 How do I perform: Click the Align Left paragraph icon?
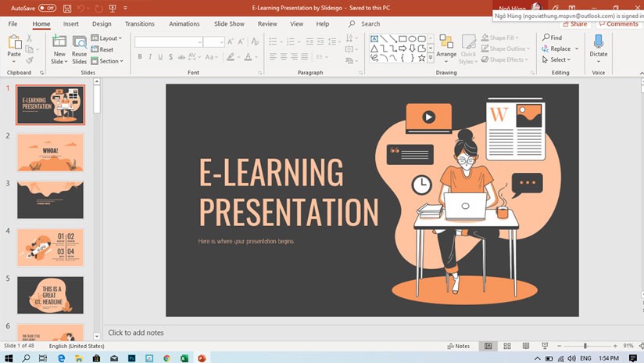[x=273, y=57]
